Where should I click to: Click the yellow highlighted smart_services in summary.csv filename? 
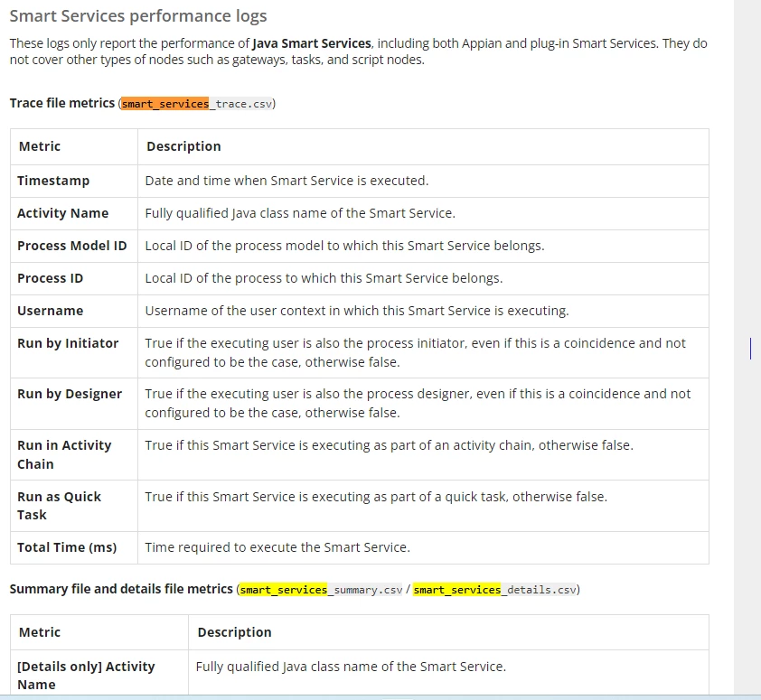(x=284, y=590)
